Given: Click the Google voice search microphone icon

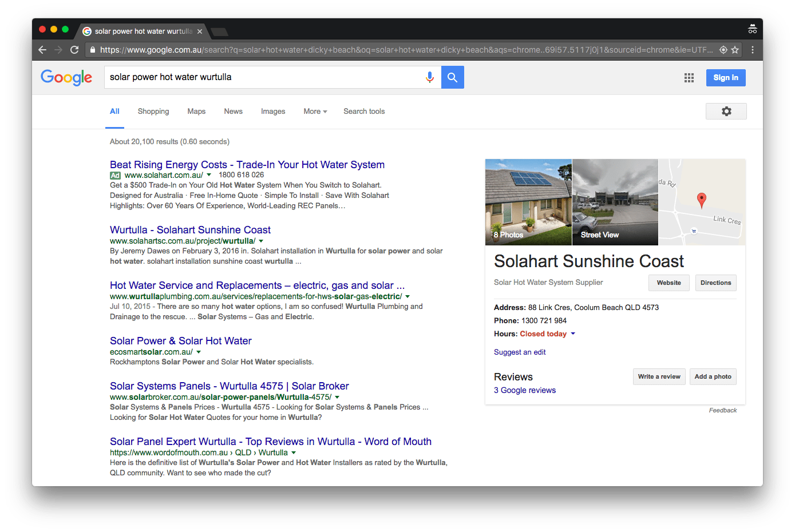Looking at the screenshot, I should tap(430, 77).
